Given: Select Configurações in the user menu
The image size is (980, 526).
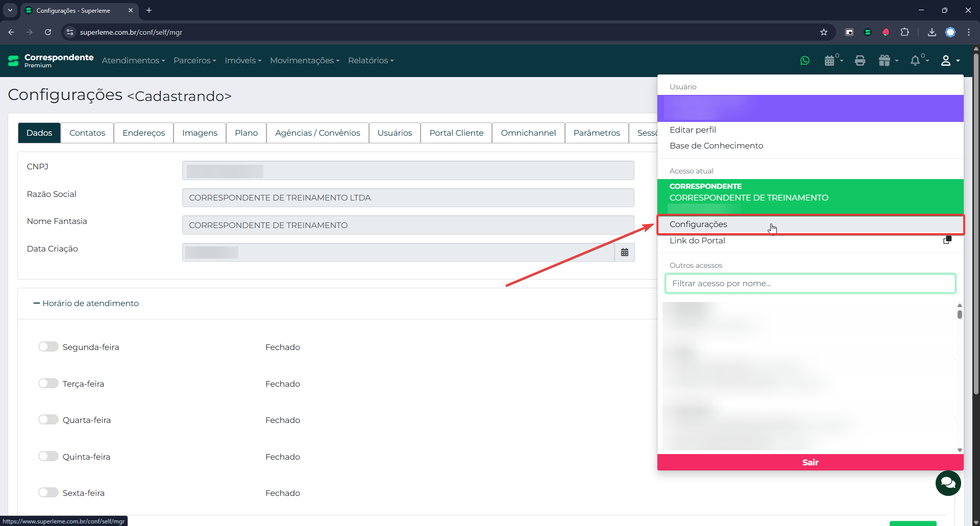Looking at the screenshot, I should coord(698,224).
